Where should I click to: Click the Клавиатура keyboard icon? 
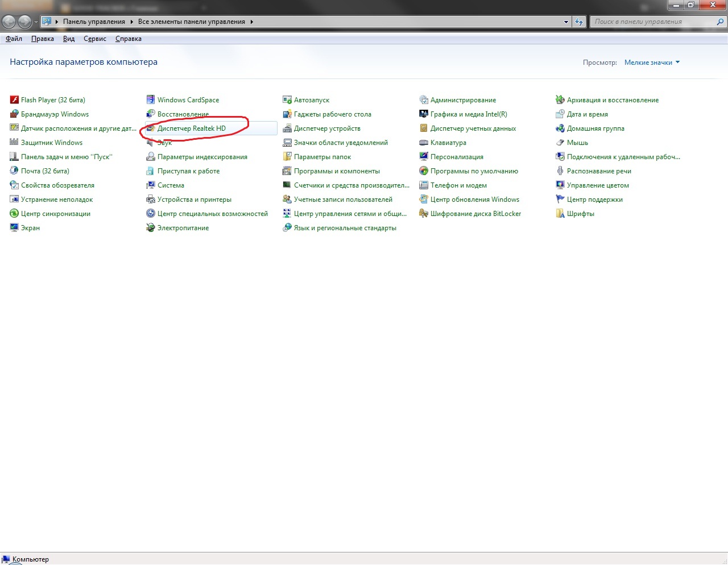pos(424,143)
